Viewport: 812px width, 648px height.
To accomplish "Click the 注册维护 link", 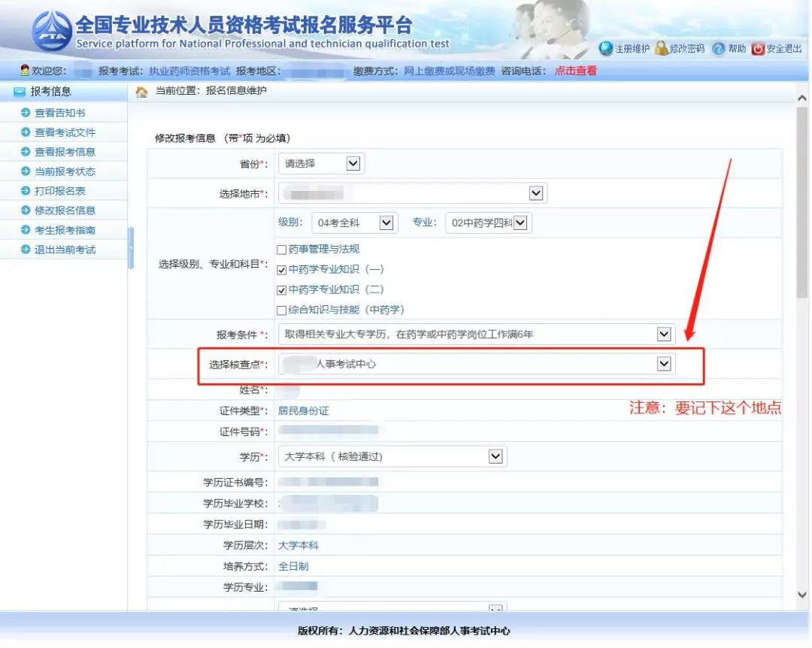I will 632,49.
